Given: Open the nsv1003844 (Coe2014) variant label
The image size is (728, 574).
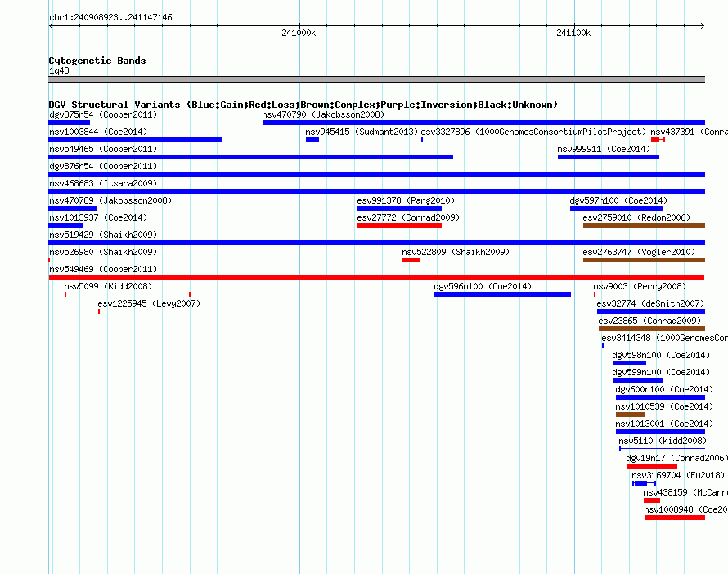Looking at the screenshot, I should [x=98, y=132].
